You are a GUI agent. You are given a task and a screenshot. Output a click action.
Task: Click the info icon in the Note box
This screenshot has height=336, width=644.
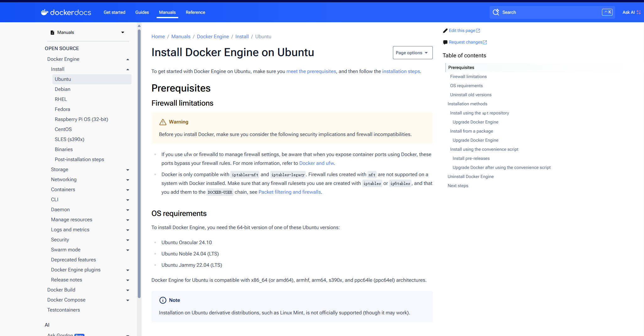click(x=162, y=300)
